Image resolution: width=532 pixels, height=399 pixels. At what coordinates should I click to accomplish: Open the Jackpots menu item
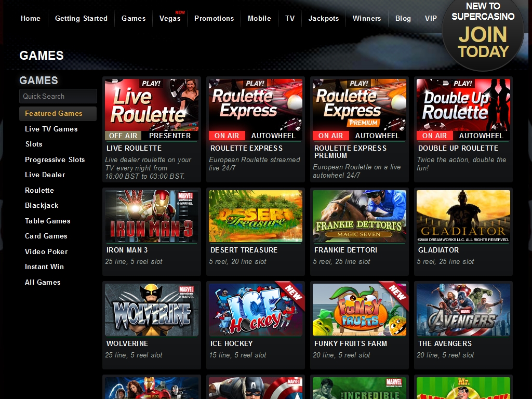tap(323, 18)
